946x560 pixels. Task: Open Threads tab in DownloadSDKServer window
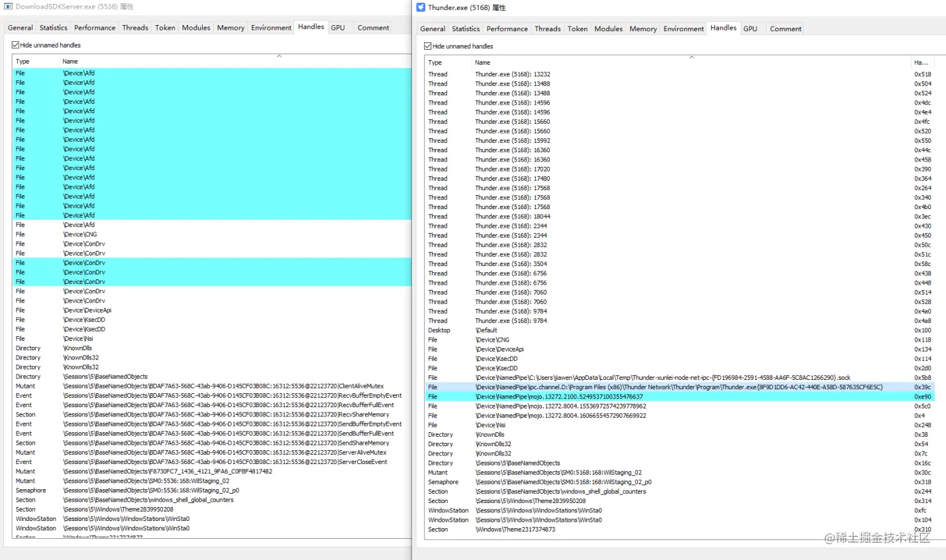point(135,28)
